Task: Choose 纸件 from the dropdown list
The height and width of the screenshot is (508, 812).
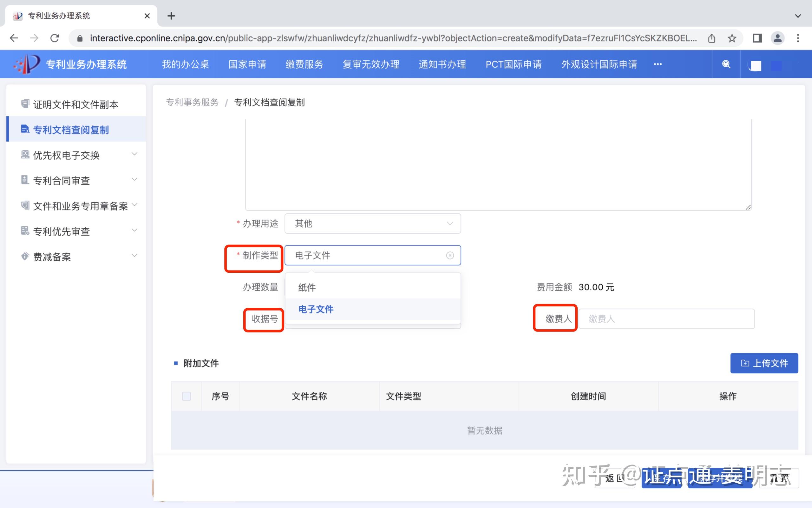Action: [373, 288]
